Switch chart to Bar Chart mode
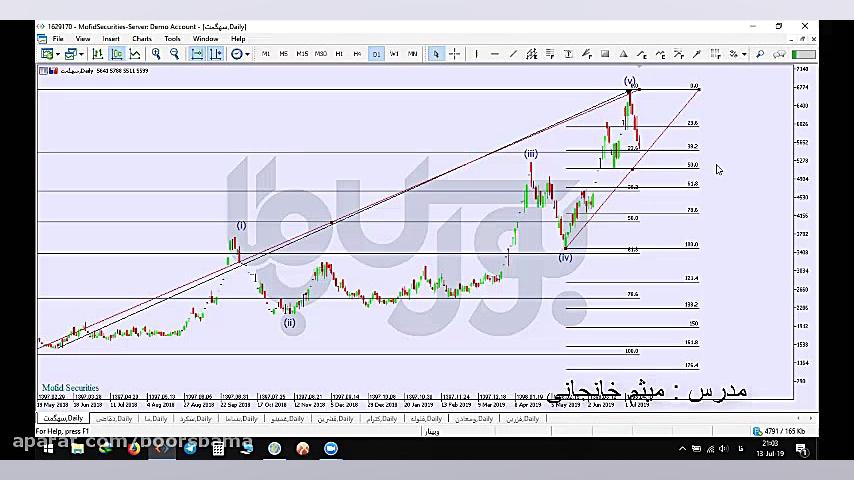The image size is (854, 480). [97, 54]
